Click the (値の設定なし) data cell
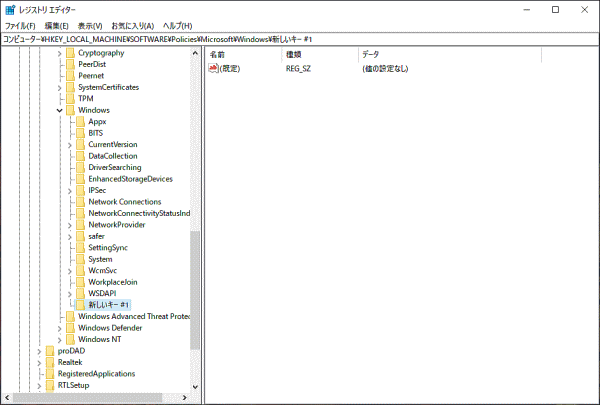The height and width of the screenshot is (405, 600). click(x=385, y=69)
